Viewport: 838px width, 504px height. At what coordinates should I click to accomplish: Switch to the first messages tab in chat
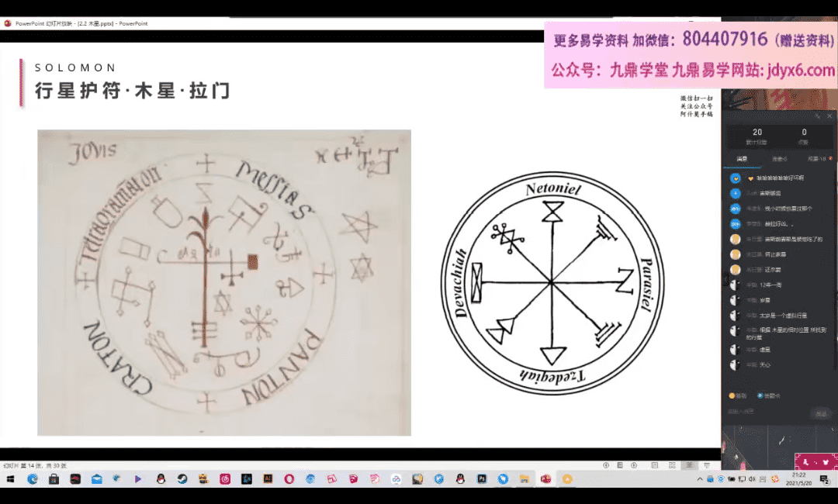(742, 159)
